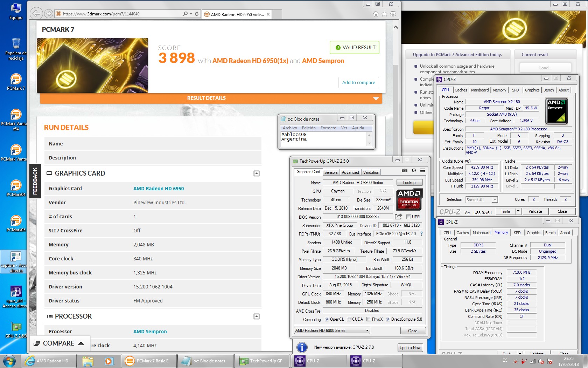The height and width of the screenshot is (368, 588).
Task: Open Archivo menu in Bloc de notas
Action: (290, 128)
